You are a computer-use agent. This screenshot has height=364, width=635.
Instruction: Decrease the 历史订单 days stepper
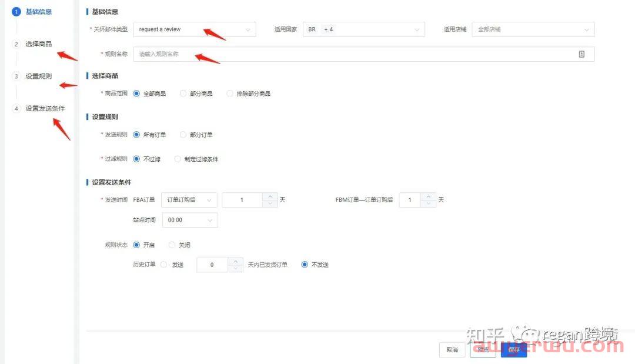236,269
